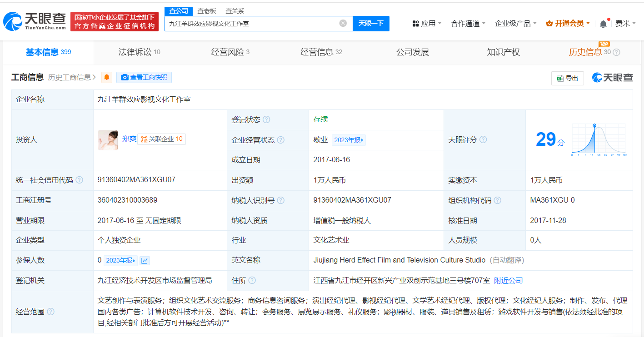644x337 pixels.
Task: Click the 天眼一下 search button
Action: tap(371, 23)
